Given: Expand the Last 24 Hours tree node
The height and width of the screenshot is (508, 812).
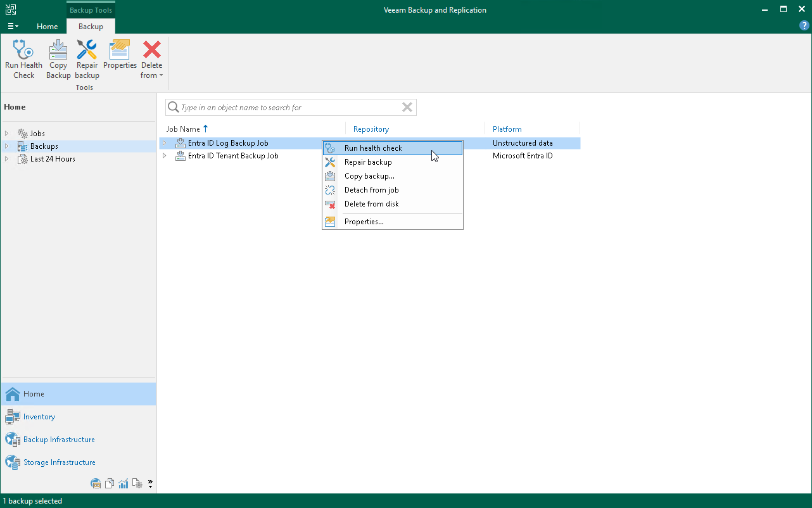Looking at the screenshot, I should [7, 159].
